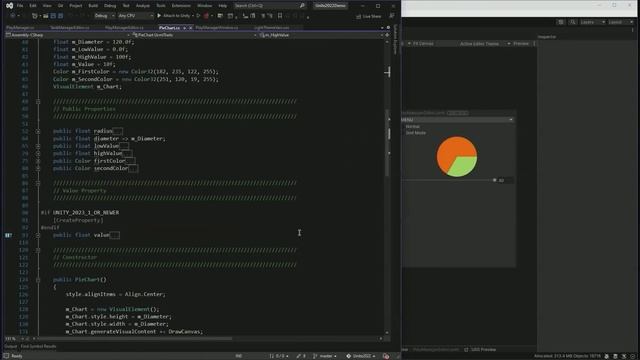Screen dimensions: 640x360
Task: Switch to the PieChart.cs tab
Action: pos(169,28)
